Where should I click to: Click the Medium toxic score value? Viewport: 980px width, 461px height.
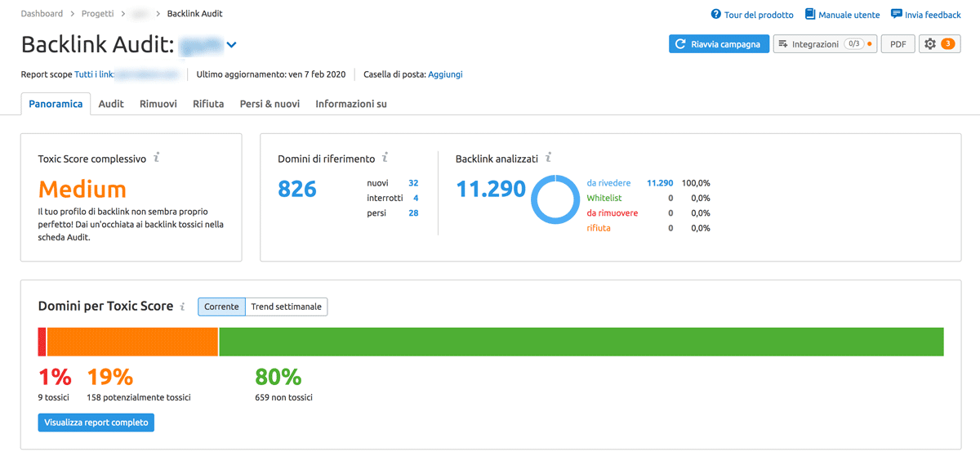point(82,190)
